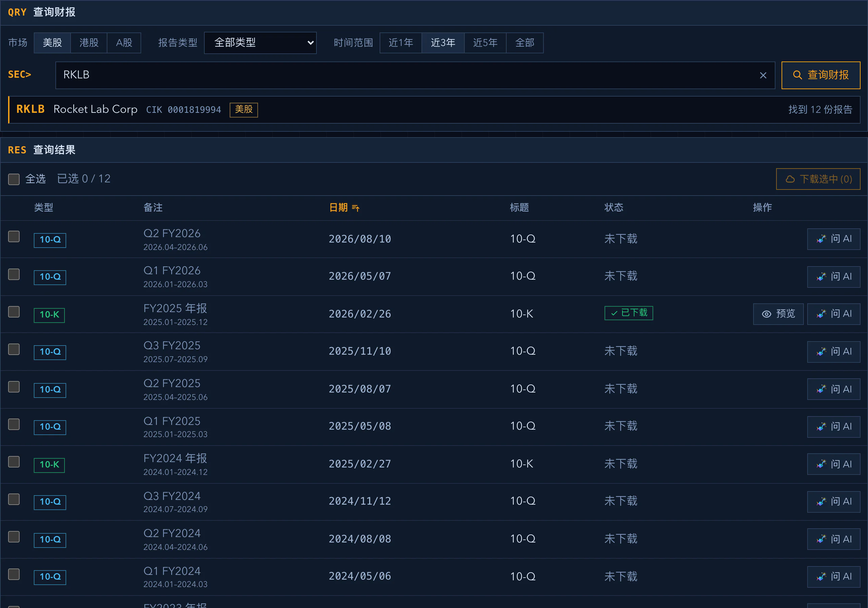
Task: Check the FY2024 年报 row checkbox
Action: (x=14, y=462)
